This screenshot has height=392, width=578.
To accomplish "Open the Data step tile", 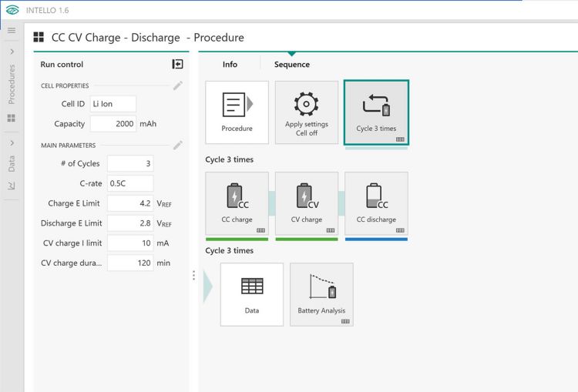I will (251, 294).
